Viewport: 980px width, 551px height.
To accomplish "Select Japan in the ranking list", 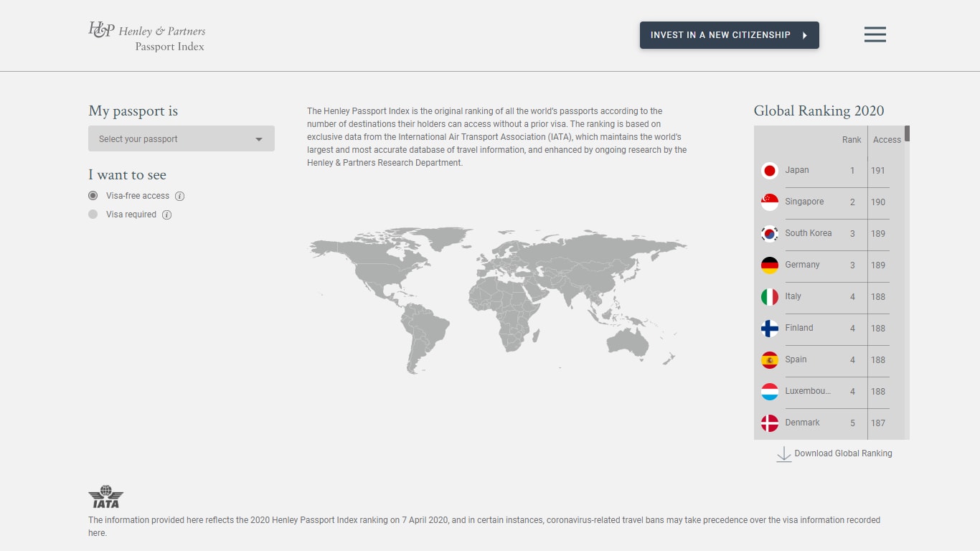I will [825, 171].
